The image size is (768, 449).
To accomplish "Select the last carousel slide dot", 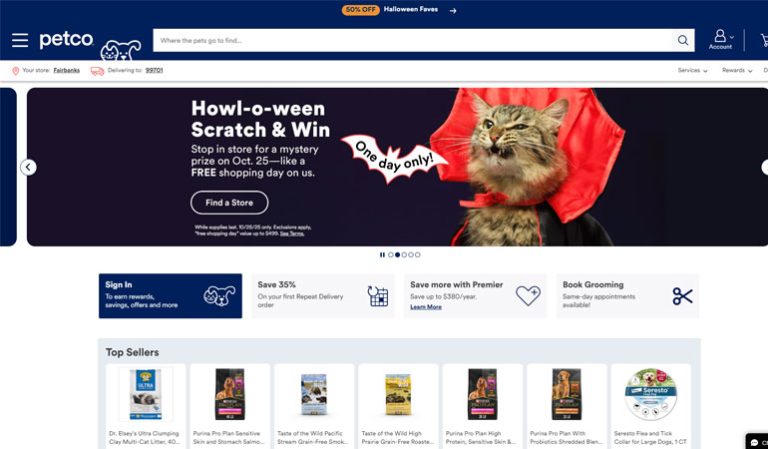I will [418, 255].
